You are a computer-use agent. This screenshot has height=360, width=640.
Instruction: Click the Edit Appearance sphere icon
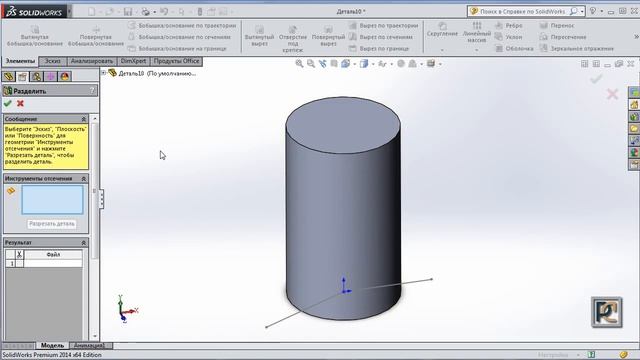(x=401, y=64)
